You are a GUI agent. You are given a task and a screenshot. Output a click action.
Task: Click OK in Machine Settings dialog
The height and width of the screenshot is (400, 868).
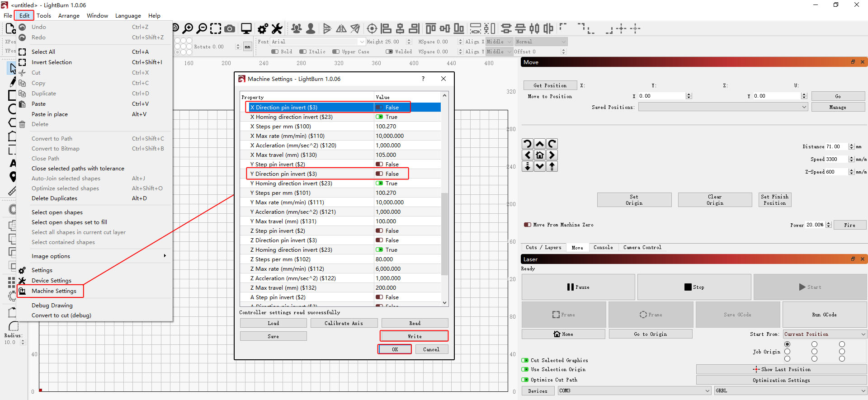pos(395,349)
